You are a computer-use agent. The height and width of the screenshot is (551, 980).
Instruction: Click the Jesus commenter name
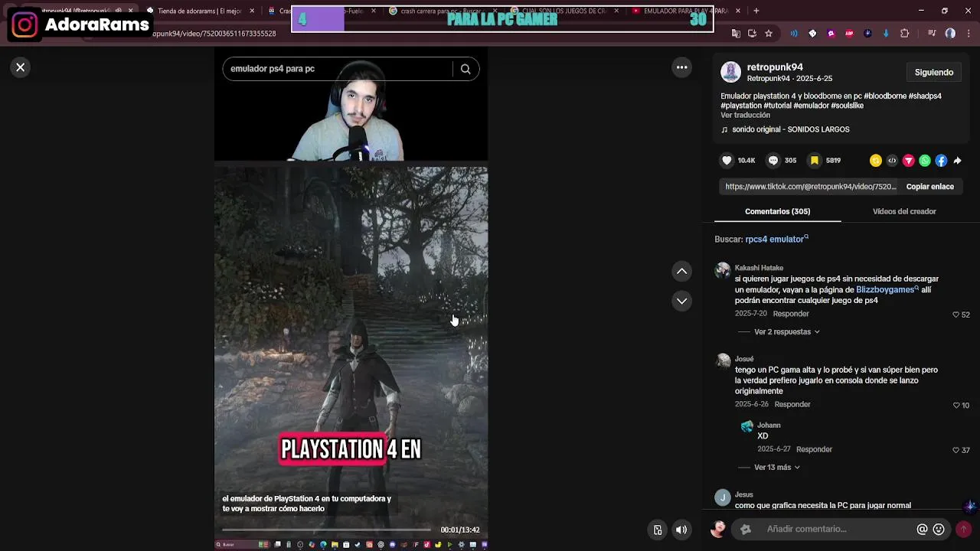point(744,495)
